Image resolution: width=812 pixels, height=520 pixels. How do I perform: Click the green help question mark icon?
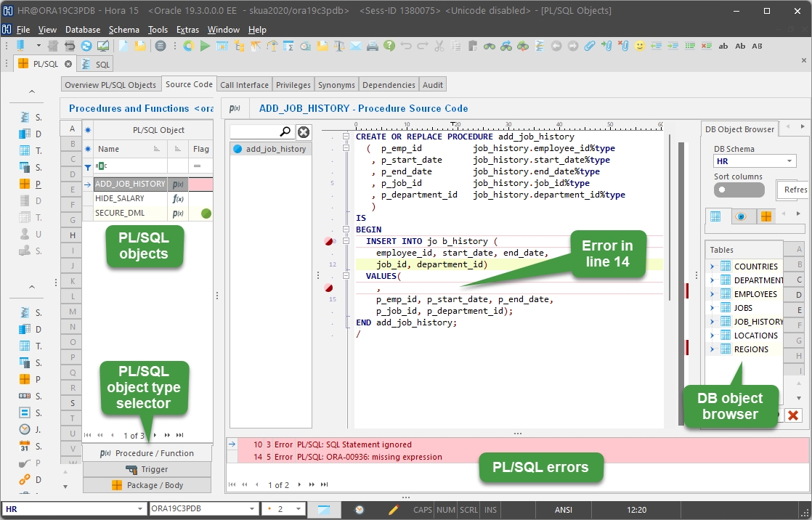[x=389, y=46]
